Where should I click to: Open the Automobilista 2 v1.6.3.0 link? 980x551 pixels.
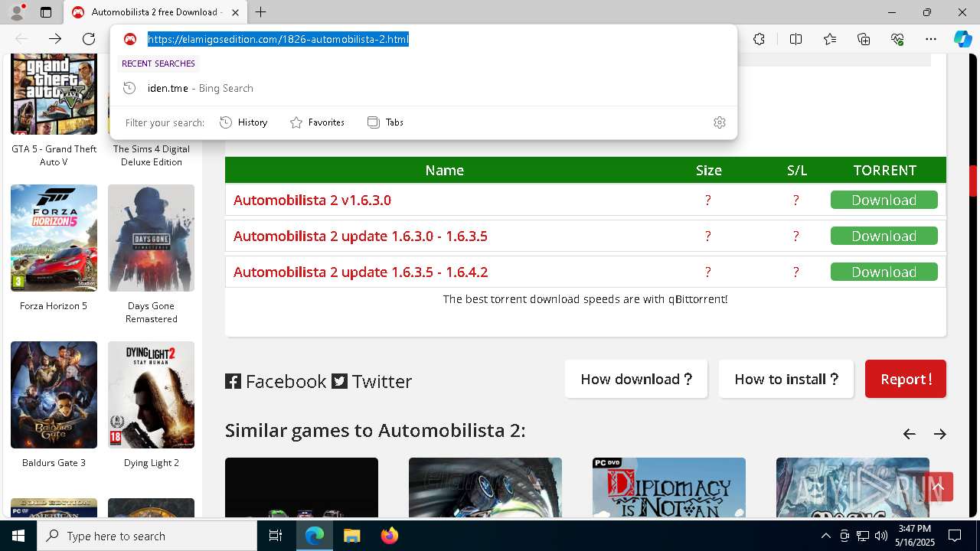312,200
